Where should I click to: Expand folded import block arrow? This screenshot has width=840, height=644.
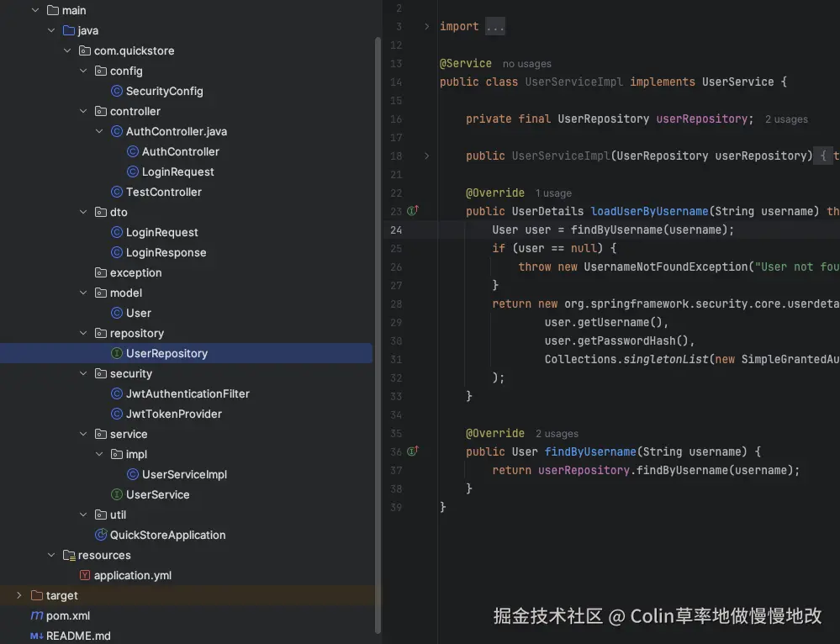tap(427, 26)
